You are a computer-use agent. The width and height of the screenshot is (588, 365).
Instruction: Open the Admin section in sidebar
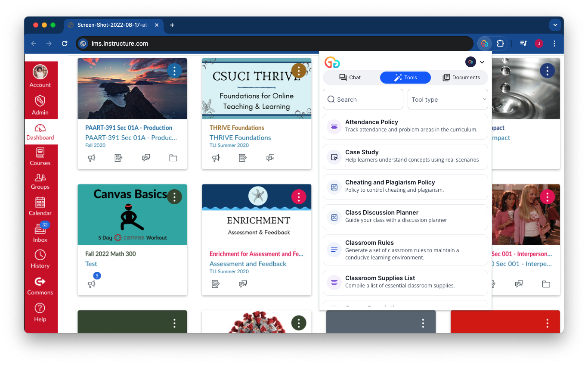tap(40, 105)
